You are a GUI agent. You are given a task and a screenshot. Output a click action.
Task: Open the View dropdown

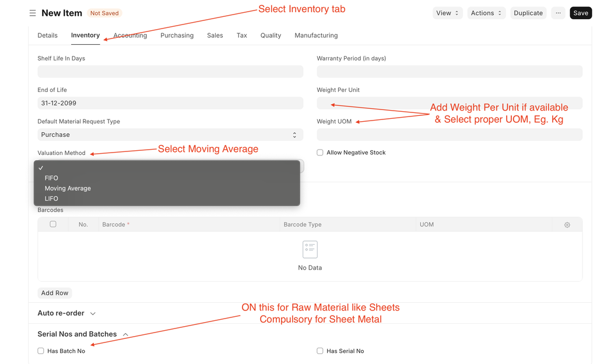(447, 13)
